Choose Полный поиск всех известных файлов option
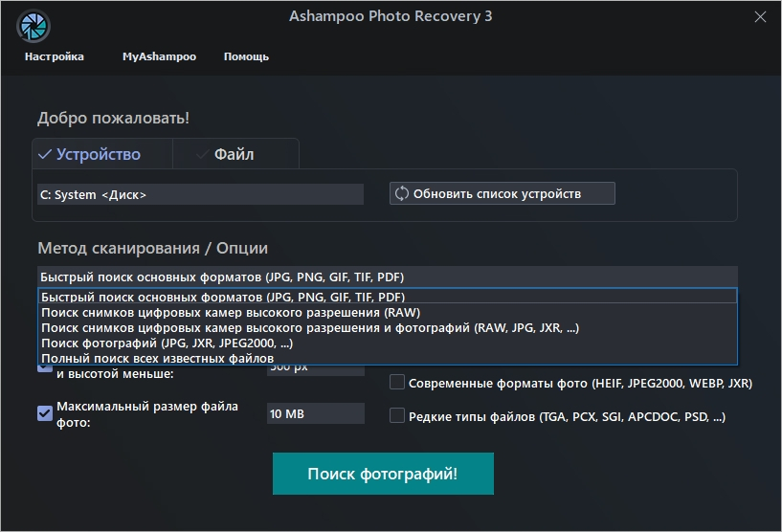Screen dimensions: 782x532 click(157, 358)
